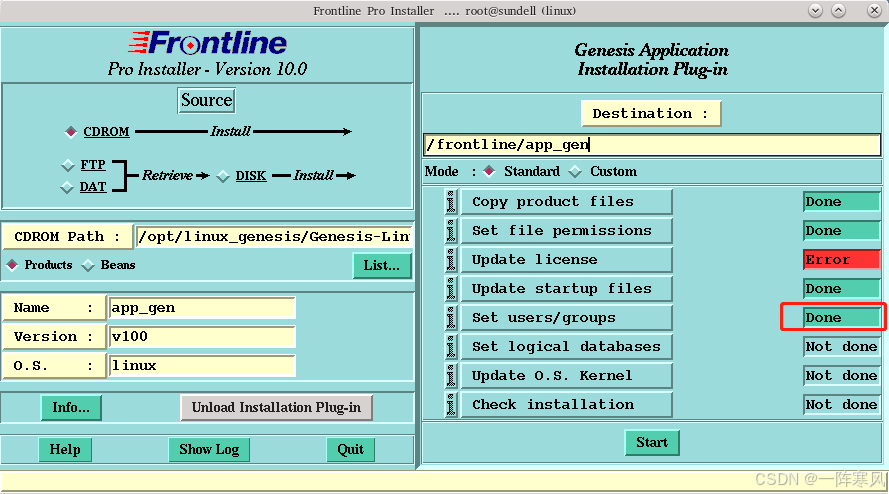
Task: Click the Copy product files step
Action: [566, 202]
